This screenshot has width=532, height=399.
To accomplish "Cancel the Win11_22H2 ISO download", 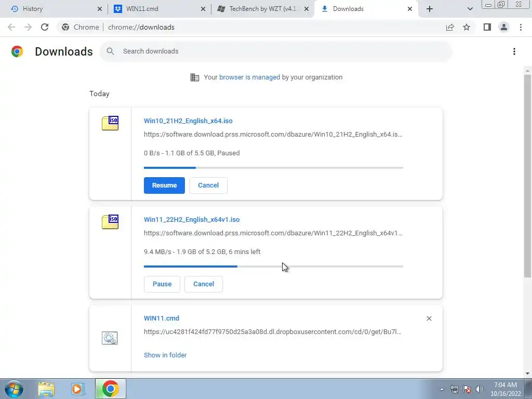I will coord(204,284).
